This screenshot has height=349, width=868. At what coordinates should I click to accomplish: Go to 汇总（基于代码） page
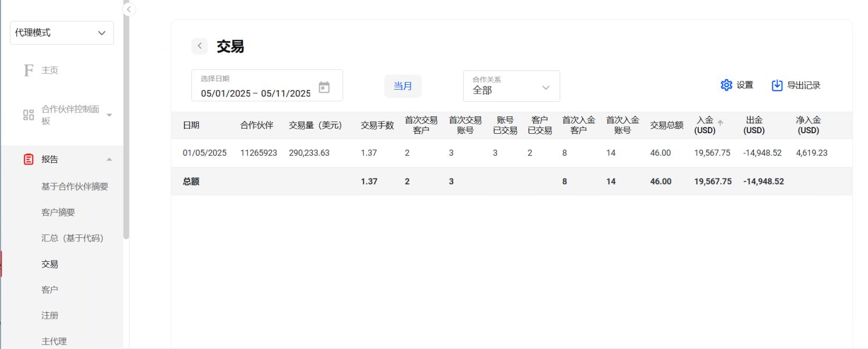(72, 238)
